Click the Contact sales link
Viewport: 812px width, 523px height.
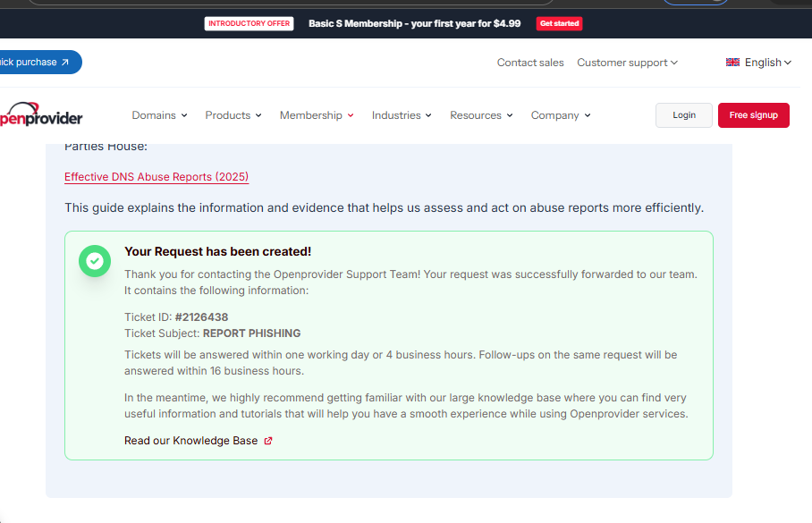pos(530,63)
